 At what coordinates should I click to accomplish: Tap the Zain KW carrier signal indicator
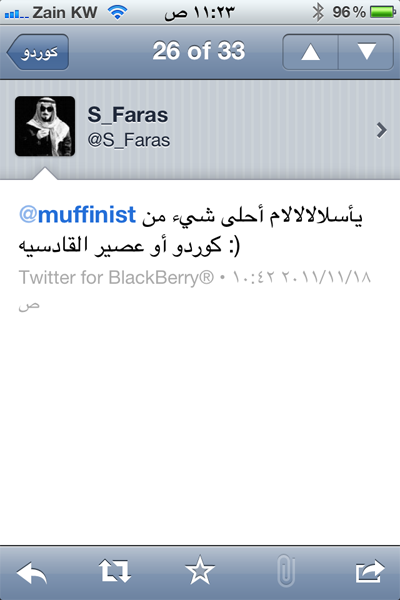click(x=51, y=13)
